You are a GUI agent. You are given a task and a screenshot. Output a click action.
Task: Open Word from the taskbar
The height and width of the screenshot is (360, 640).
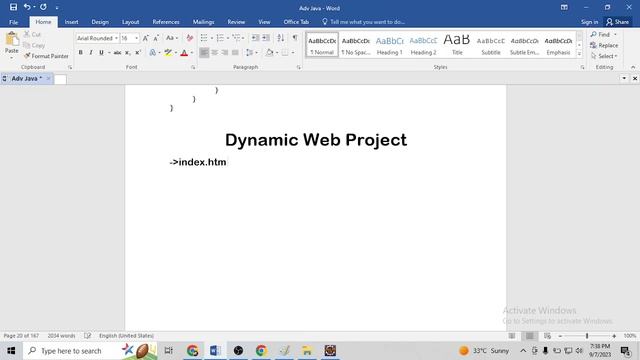(x=215, y=351)
